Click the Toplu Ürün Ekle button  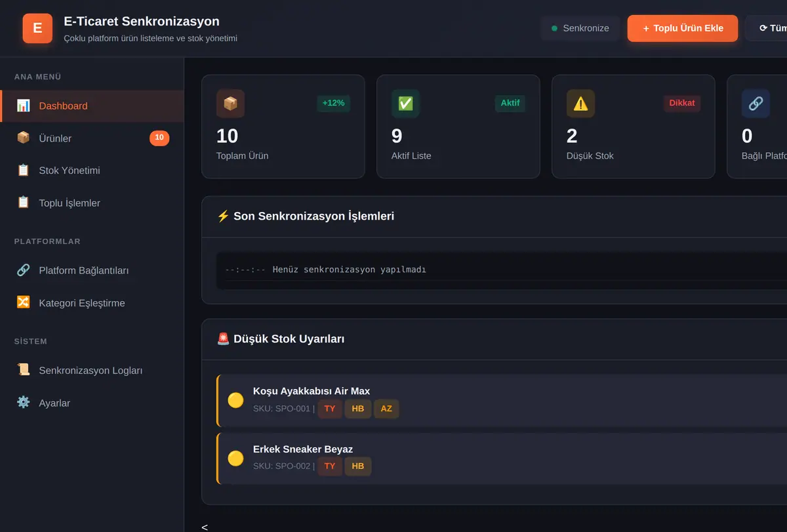click(683, 28)
